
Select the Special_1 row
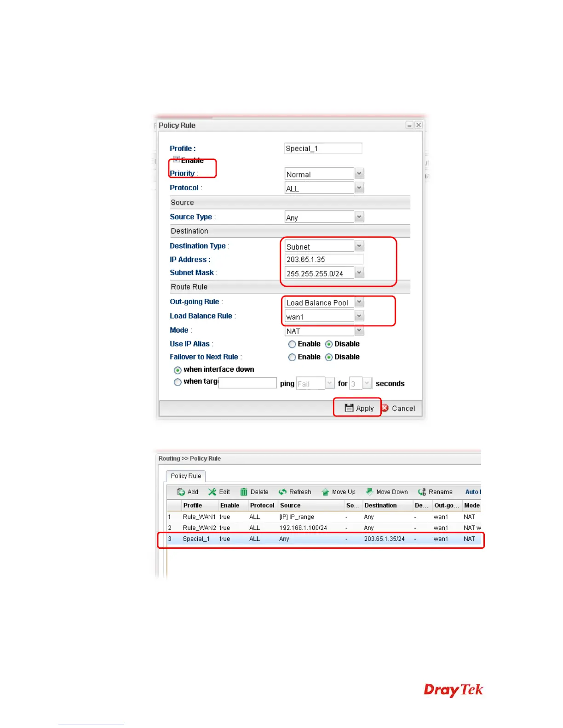pos(324,539)
